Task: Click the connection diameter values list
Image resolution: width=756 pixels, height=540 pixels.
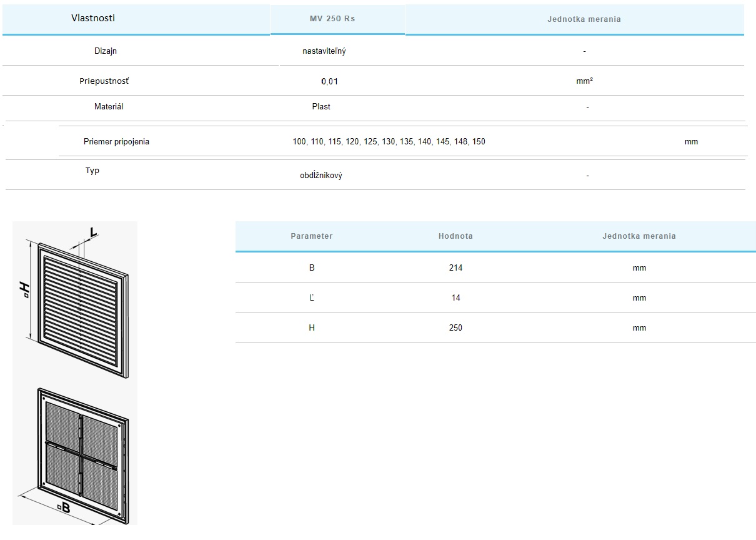Action: [389, 142]
